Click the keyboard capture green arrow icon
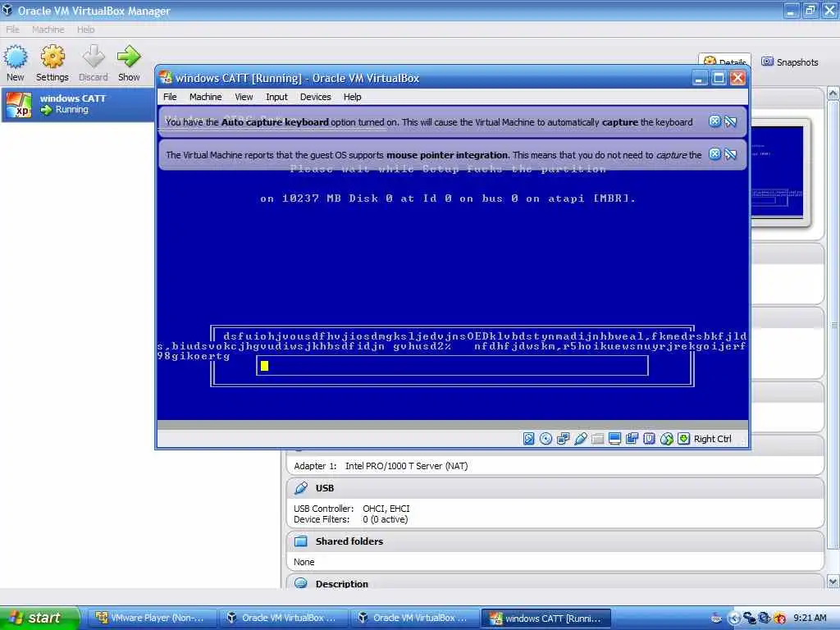 (x=683, y=439)
